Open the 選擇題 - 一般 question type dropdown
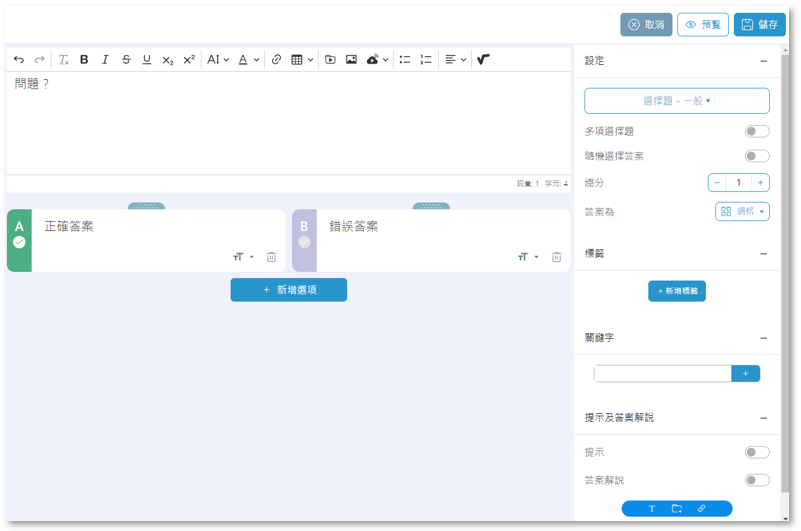This screenshot has width=801, height=531. [677, 101]
